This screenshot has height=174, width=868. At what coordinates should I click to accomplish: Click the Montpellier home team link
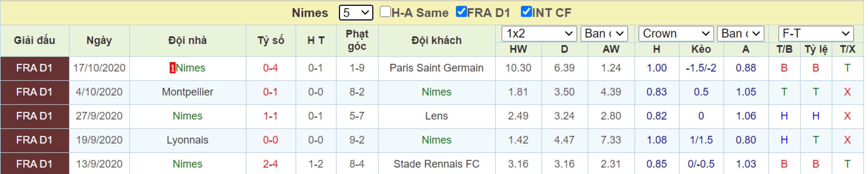pyautogui.click(x=187, y=92)
